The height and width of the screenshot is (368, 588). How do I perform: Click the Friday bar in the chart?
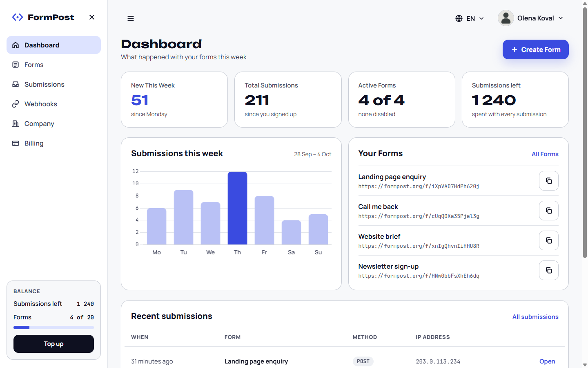(x=264, y=220)
